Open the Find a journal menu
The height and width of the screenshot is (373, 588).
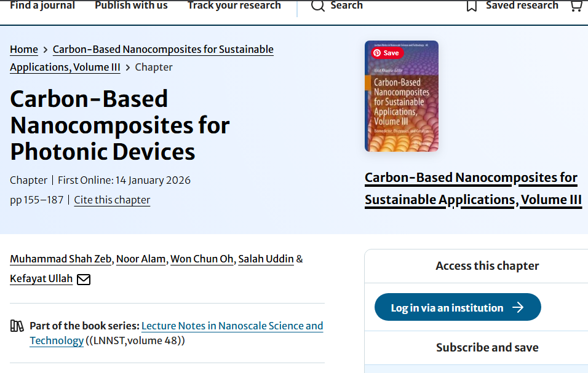point(42,6)
